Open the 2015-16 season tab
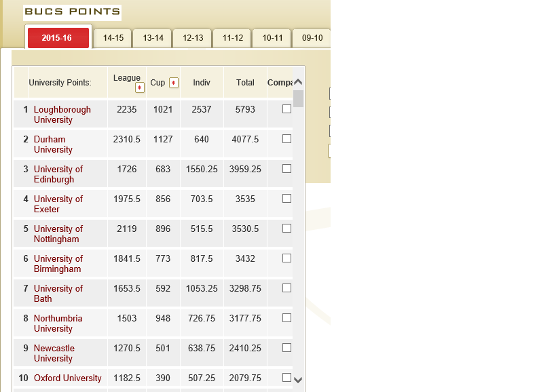This screenshot has height=392, width=556. tap(58, 37)
